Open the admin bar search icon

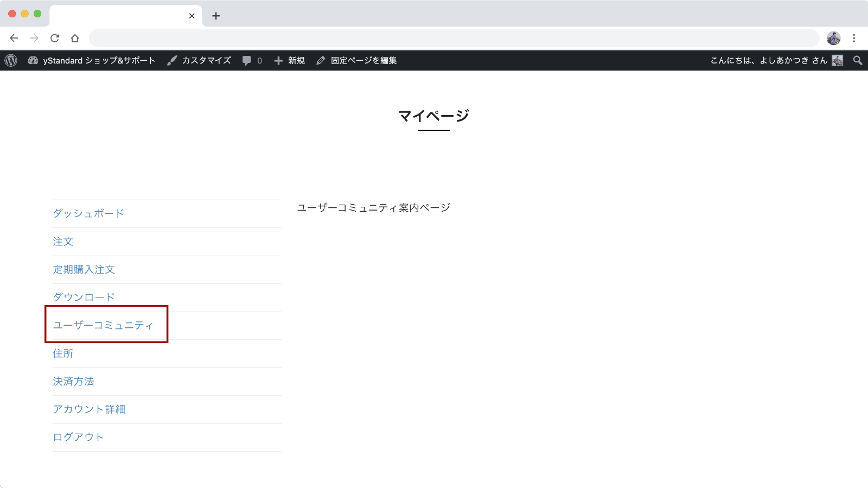[x=858, y=60]
